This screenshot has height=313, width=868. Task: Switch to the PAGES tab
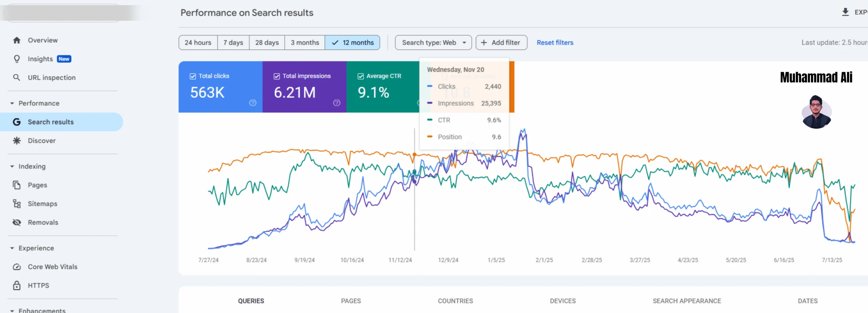351,301
